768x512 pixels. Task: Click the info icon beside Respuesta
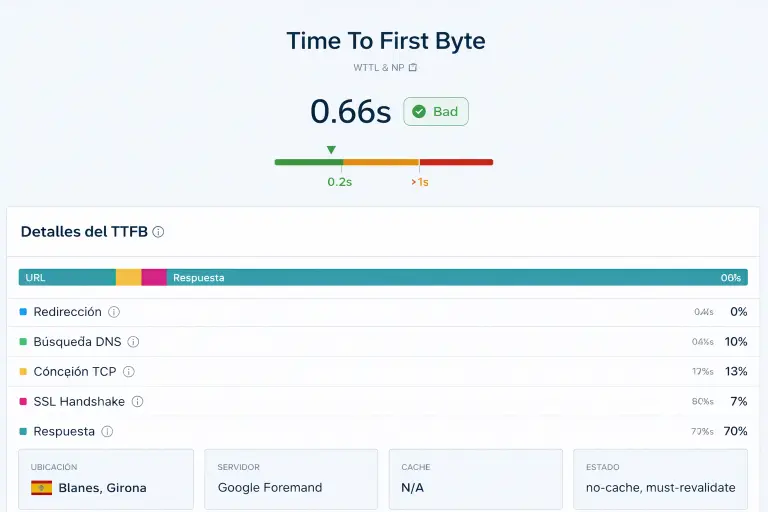click(x=107, y=432)
